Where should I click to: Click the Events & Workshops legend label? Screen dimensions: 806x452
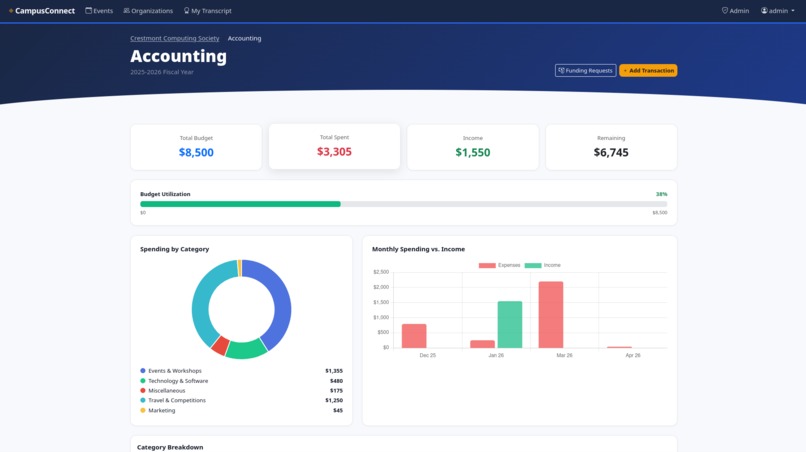pyautogui.click(x=175, y=371)
